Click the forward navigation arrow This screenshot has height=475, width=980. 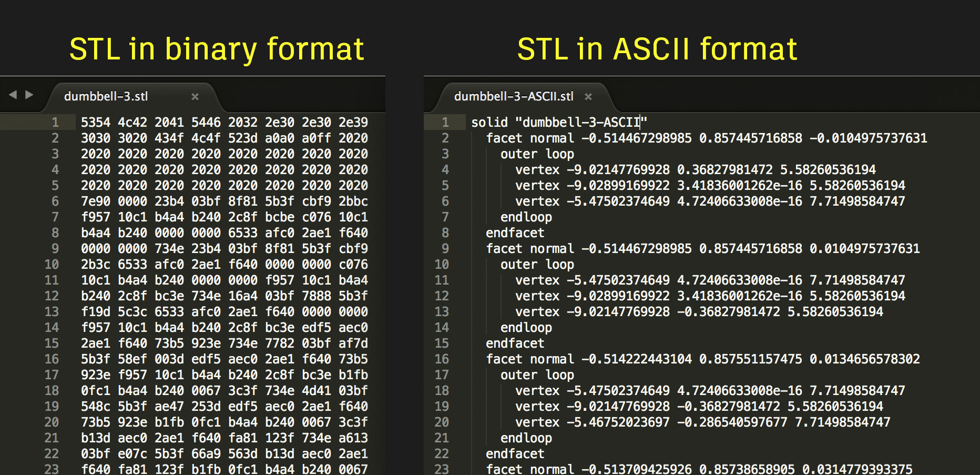[x=29, y=95]
